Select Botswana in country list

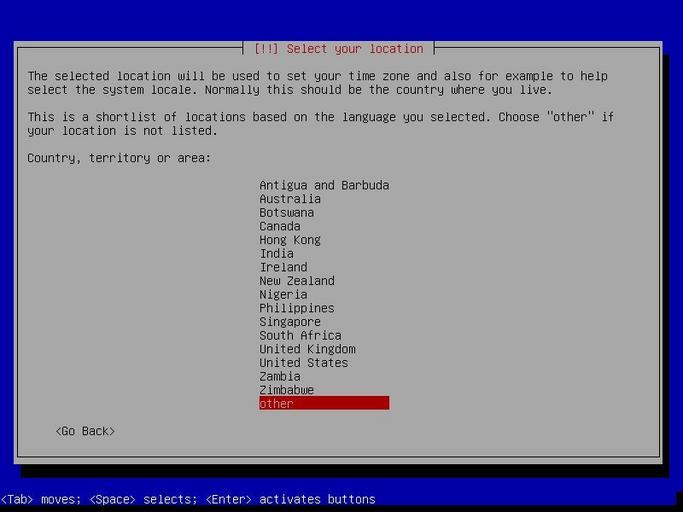click(286, 213)
